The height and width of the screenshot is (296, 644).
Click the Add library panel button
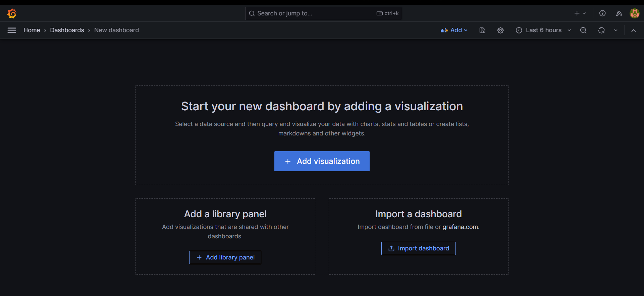[x=225, y=257]
